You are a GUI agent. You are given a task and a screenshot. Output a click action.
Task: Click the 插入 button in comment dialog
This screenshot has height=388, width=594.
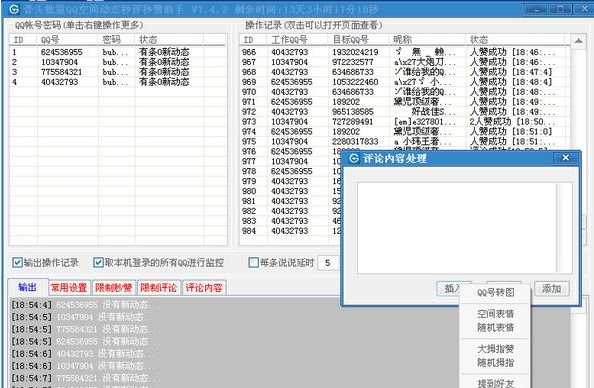click(449, 289)
